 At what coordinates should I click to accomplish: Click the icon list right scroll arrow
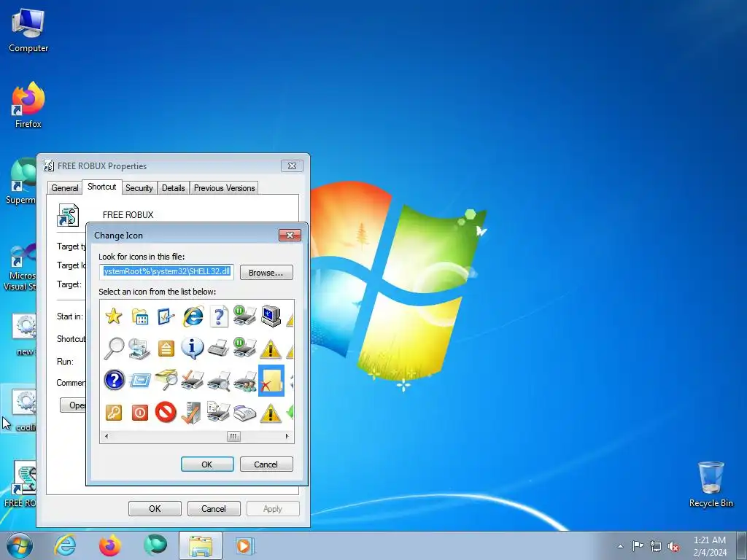click(x=287, y=436)
